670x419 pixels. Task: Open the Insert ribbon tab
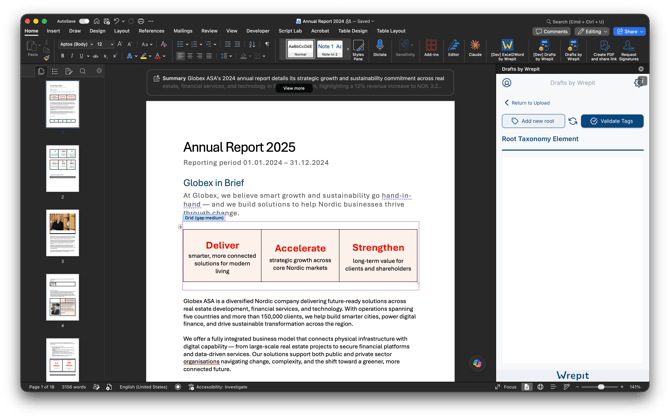pos(53,31)
